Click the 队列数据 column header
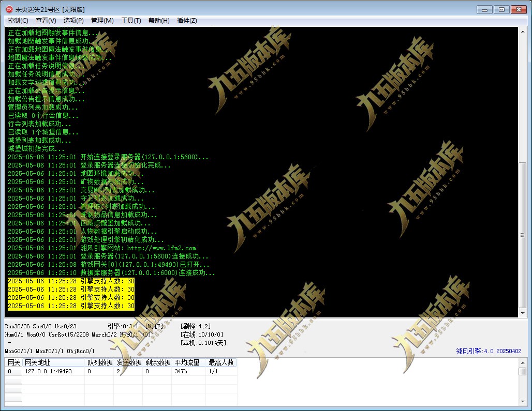 click(99, 362)
